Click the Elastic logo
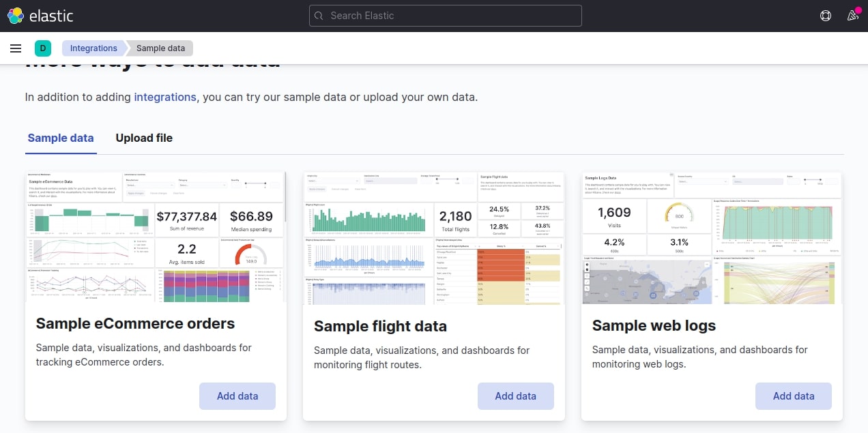 (x=40, y=16)
